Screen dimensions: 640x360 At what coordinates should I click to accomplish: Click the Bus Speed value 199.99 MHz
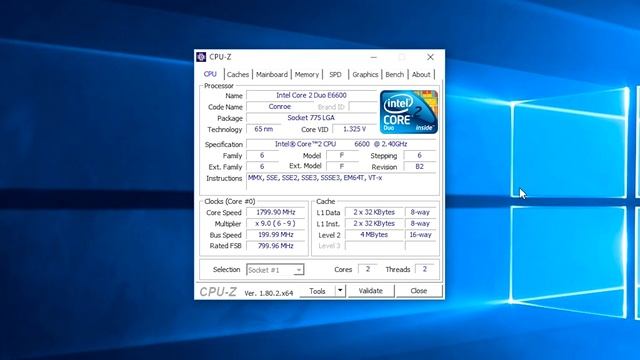click(276, 235)
